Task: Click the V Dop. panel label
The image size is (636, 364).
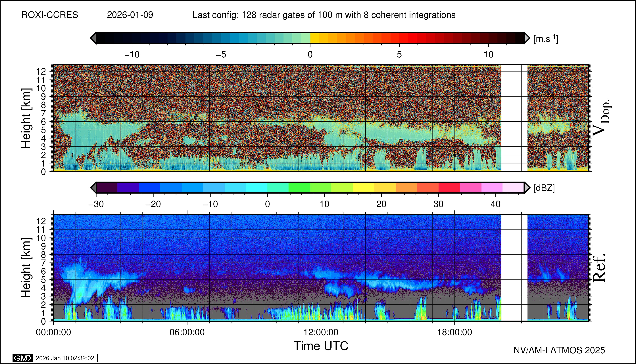Action: point(602,118)
